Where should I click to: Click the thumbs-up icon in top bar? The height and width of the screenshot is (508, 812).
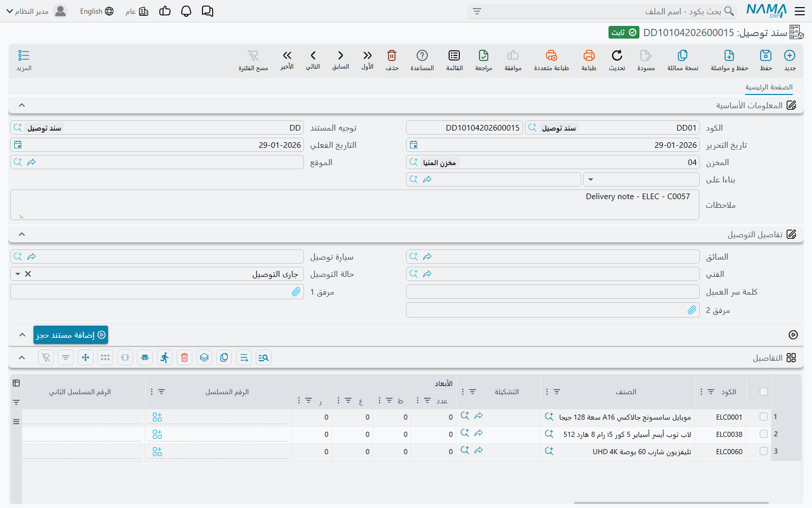click(x=165, y=11)
